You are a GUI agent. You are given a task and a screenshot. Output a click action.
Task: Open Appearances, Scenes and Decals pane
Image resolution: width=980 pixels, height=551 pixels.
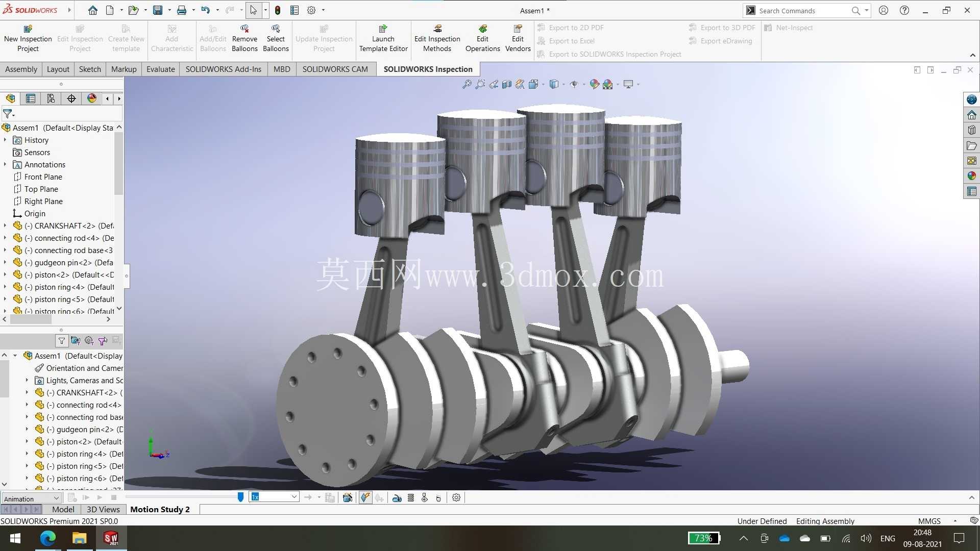pyautogui.click(x=972, y=176)
